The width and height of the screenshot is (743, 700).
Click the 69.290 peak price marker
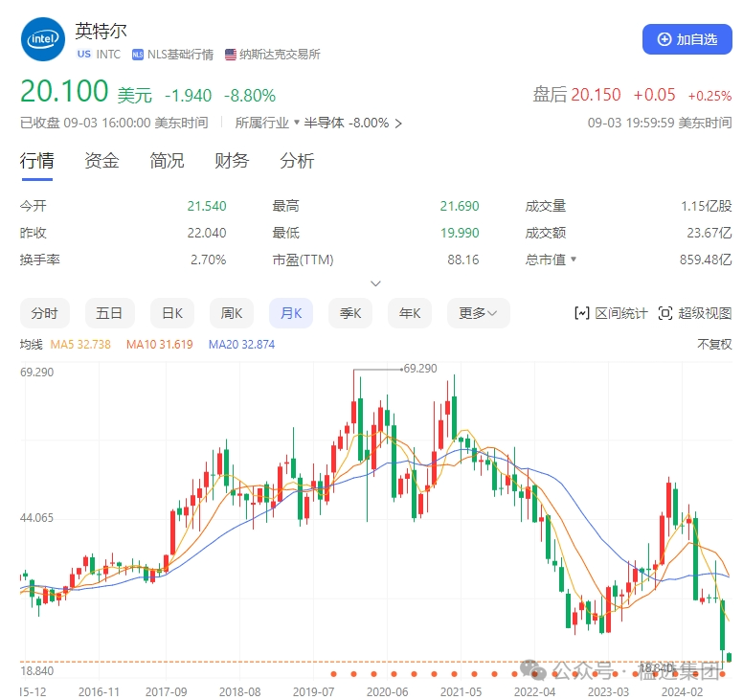[x=419, y=369]
